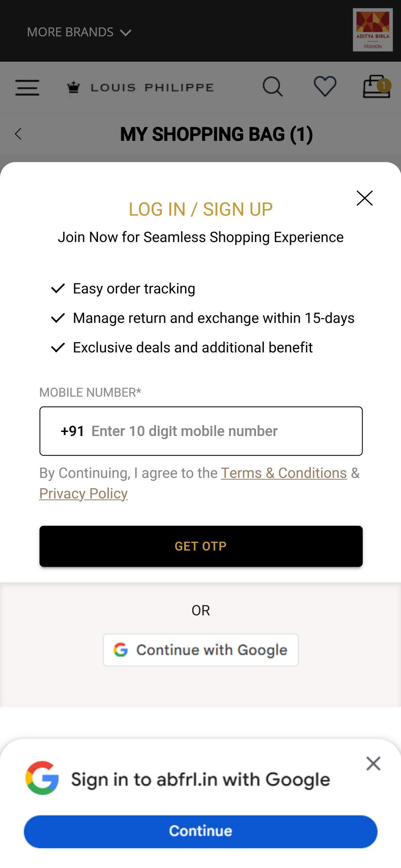Click the Google logo in sign-in prompt
The width and height of the screenshot is (401, 868).
click(x=42, y=778)
